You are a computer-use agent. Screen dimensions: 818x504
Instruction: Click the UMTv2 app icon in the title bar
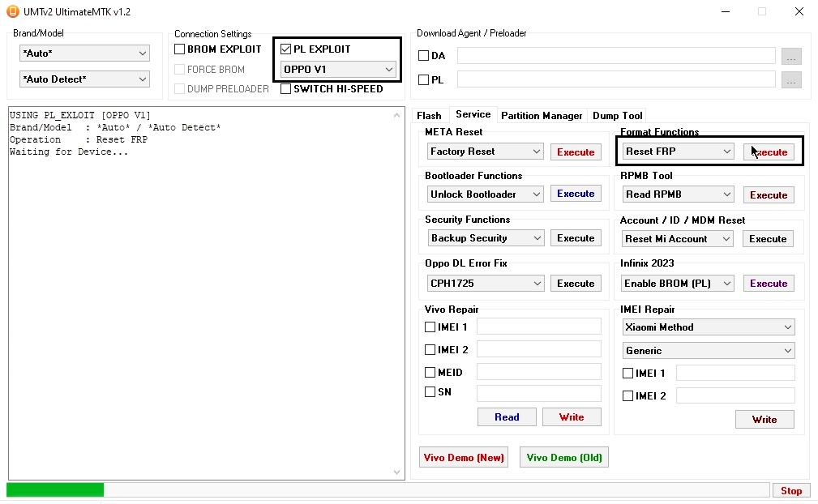point(12,11)
